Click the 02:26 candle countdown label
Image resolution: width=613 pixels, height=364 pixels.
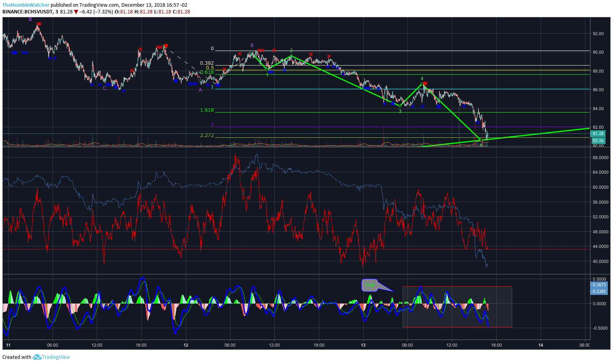[x=598, y=141]
